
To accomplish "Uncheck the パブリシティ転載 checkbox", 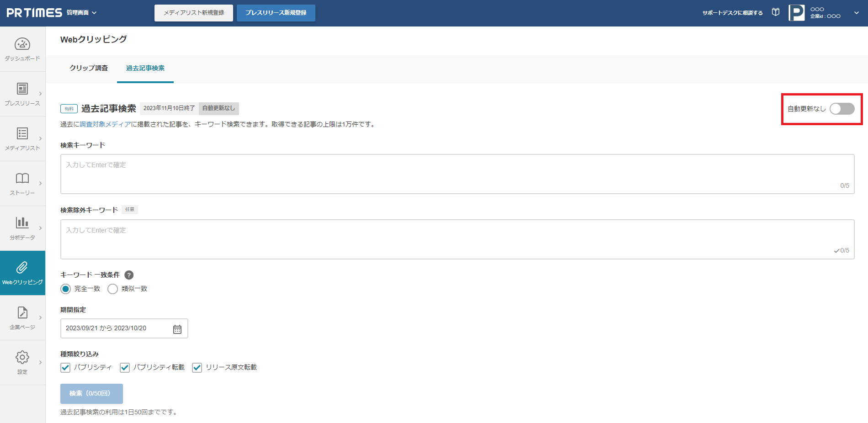I will click(x=125, y=368).
